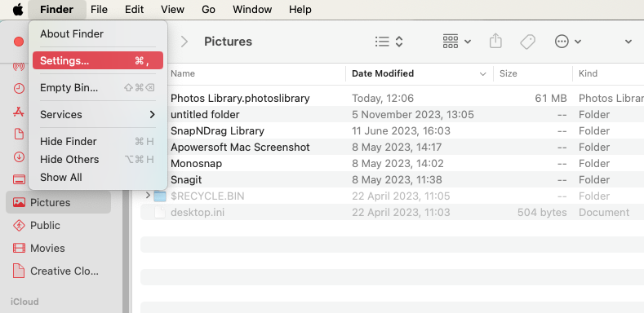Open Recents via clock sidebar icon
This screenshot has height=313, width=644.
pyautogui.click(x=19, y=88)
